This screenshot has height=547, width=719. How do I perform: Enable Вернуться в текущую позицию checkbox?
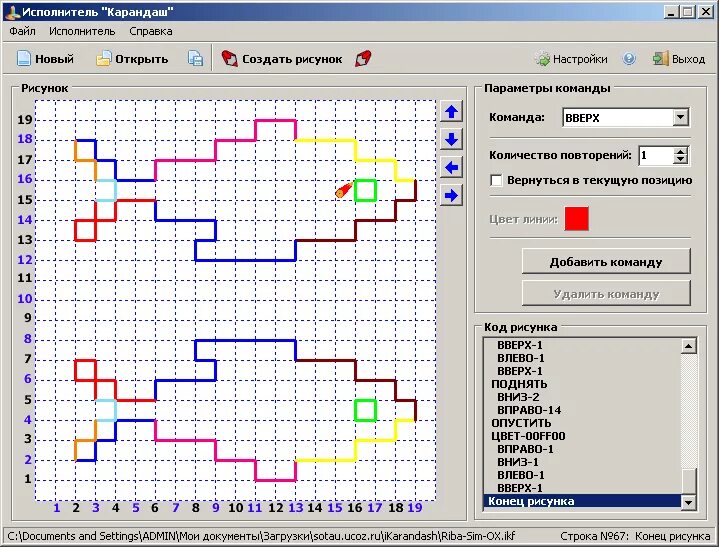click(496, 180)
